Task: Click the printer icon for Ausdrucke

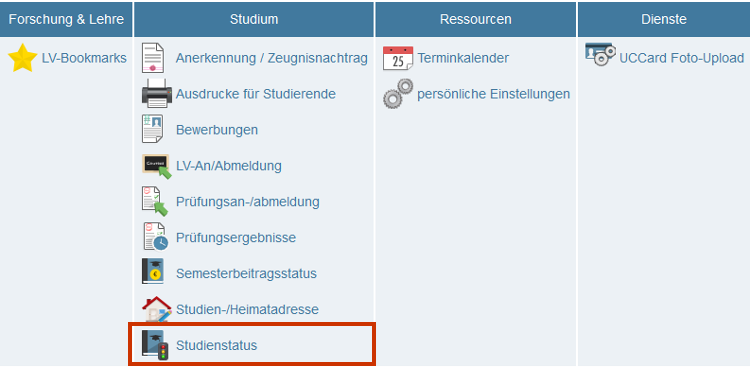Action: click(x=156, y=93)
